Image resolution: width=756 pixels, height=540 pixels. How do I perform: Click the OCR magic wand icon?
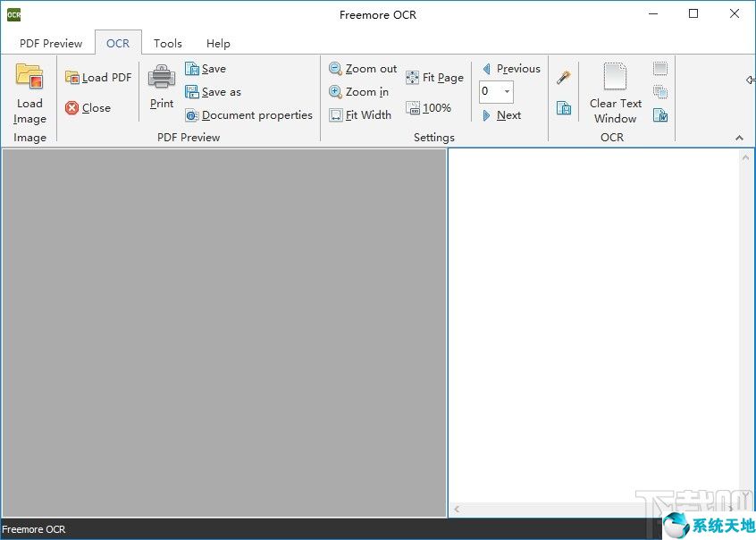564,78
